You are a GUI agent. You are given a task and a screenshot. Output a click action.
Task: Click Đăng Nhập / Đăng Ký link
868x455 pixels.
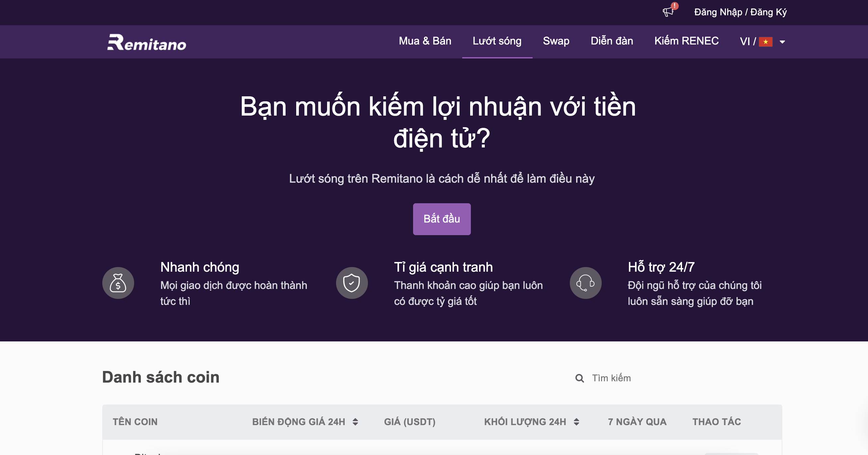coord(740,12)
